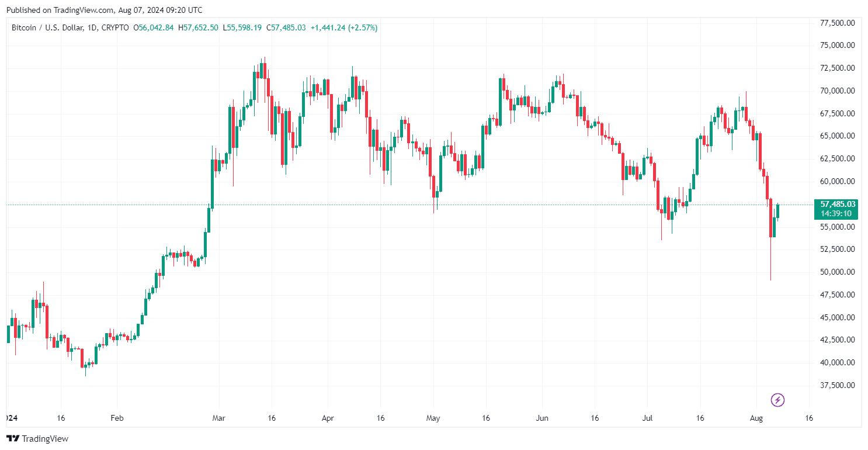Click the change value +1,441.24 (+2.57%)
This screenshot has width=868, height=450.
343,27
